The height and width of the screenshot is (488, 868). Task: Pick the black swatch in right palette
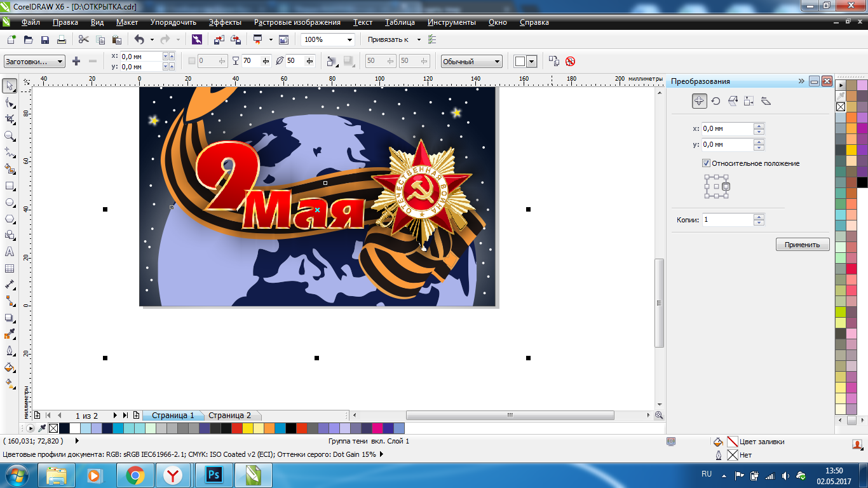click(x=862, y=182)
